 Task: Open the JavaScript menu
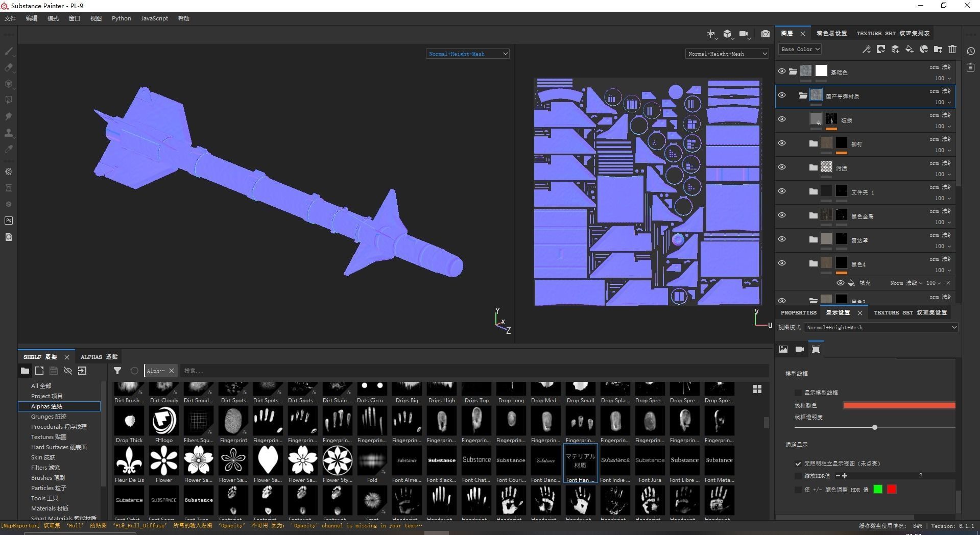(155, 18)
